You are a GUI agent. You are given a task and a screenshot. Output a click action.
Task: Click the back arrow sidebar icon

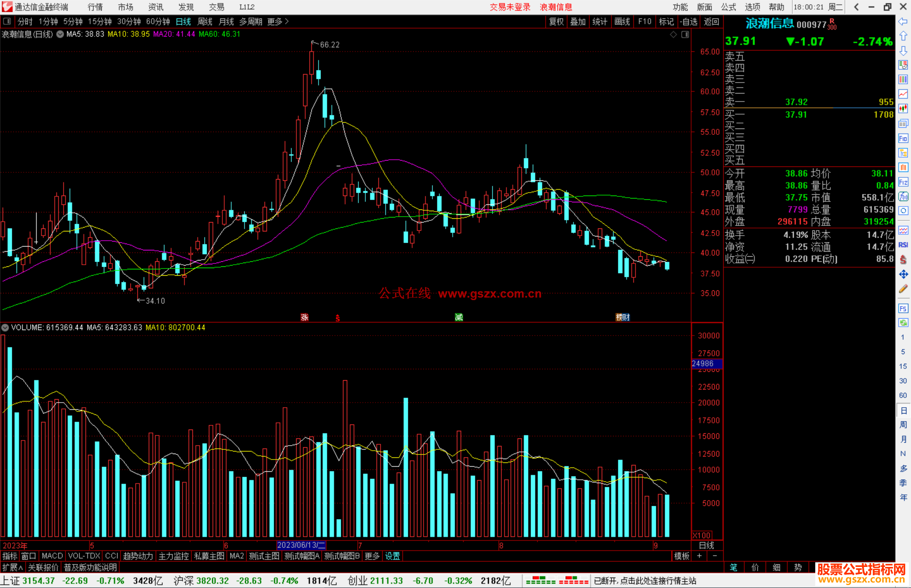click(903, 21)
